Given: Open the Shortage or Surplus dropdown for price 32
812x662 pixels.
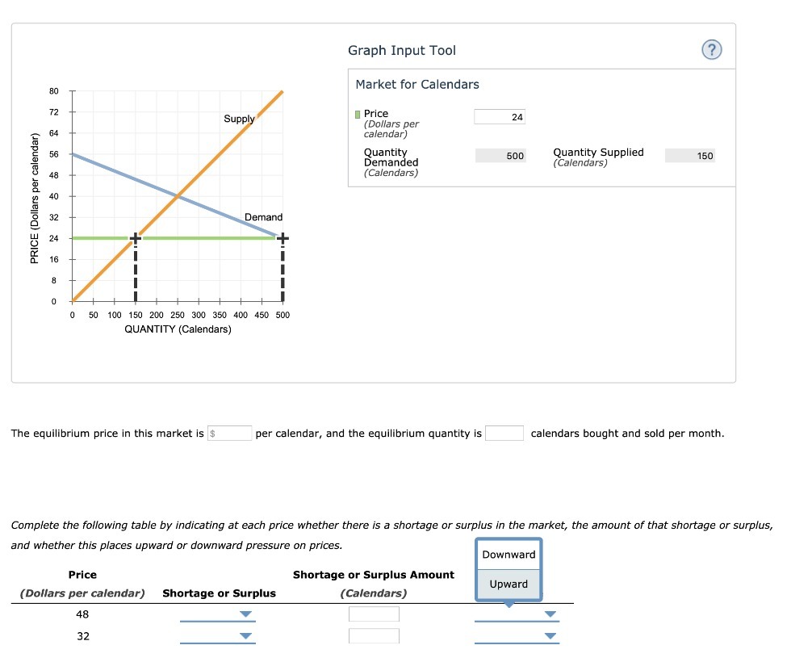Looking at the screenshot, I should click(x=245, y=636).
